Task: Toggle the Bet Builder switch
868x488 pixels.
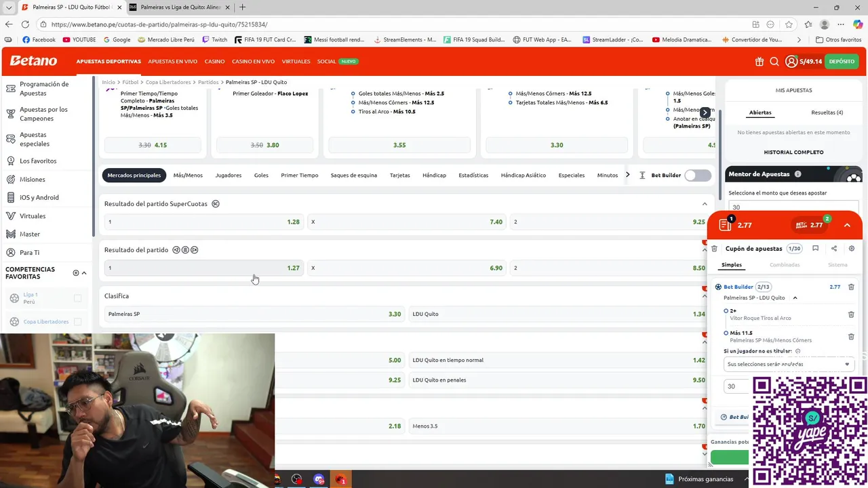Action: coord(698,176)
